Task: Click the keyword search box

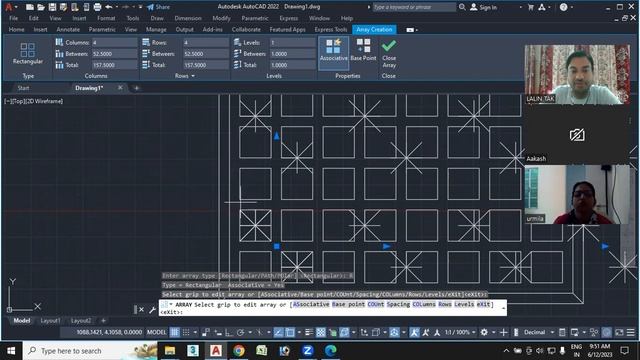Action: point(414,7)
